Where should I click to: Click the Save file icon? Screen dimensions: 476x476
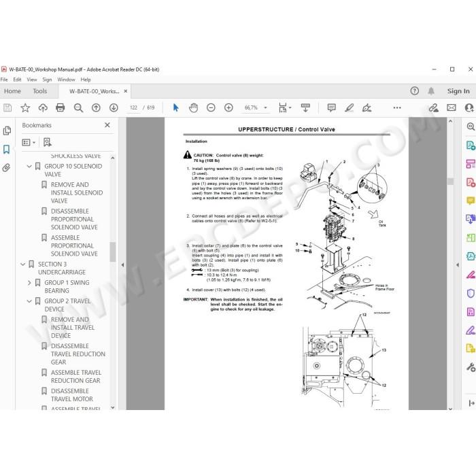point(7,107)
